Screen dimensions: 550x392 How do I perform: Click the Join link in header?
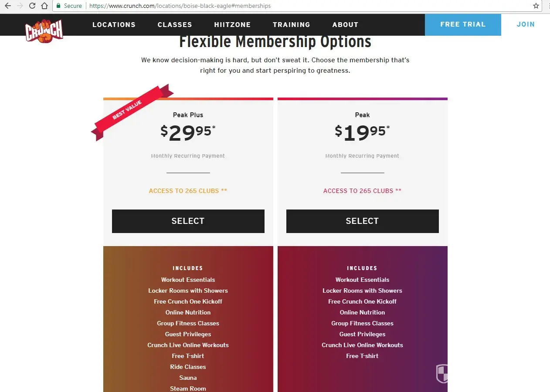526,24
